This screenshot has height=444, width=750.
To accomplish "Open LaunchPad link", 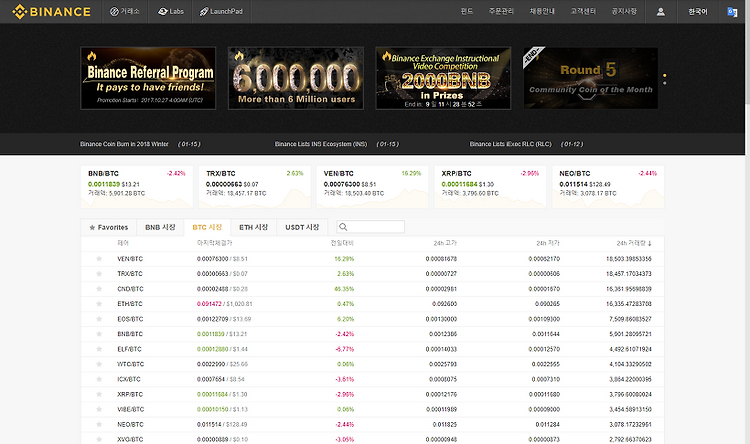I will pyautogui.click(x=221, y=11).
